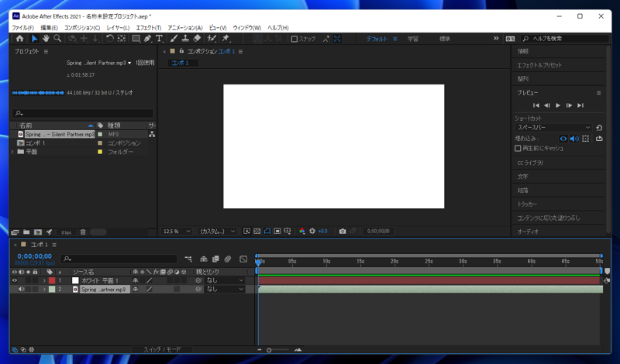Open the magnification 12.5% dropdown
Image resolution: width=620 pixels, height=364 pixels.
pos(177,232)
